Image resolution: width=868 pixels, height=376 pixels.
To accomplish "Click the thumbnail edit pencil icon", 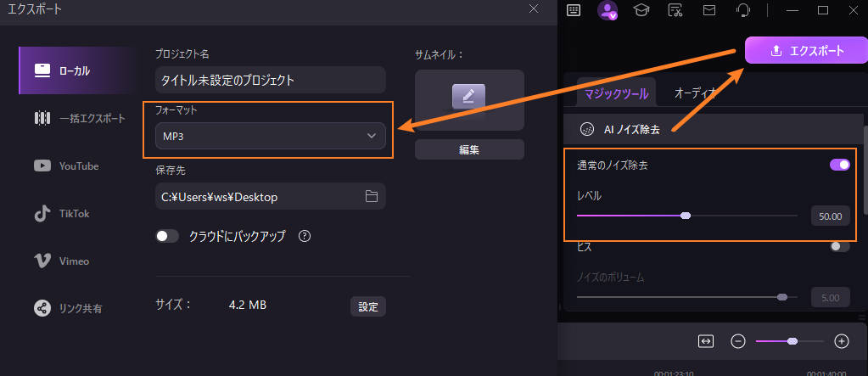I will click(x=469, y=97).
